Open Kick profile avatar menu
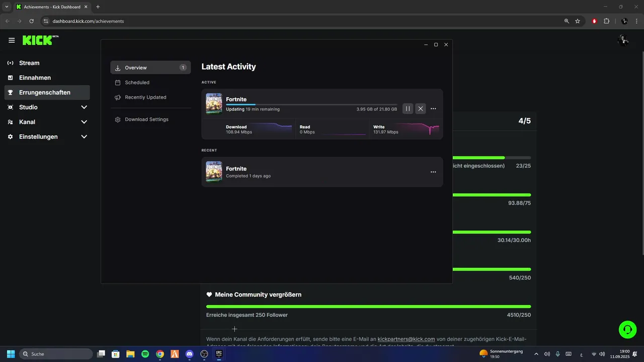 623,40
